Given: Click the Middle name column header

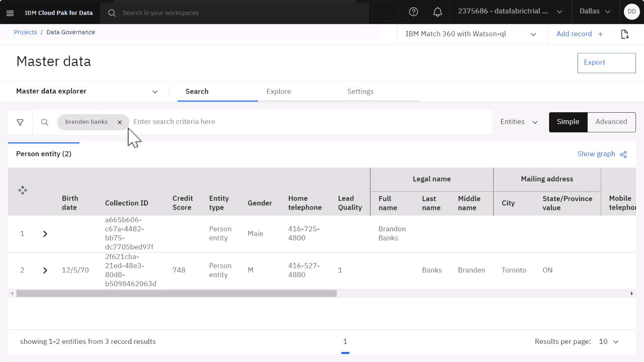Looking at the screenshot, I should (469, 203).
